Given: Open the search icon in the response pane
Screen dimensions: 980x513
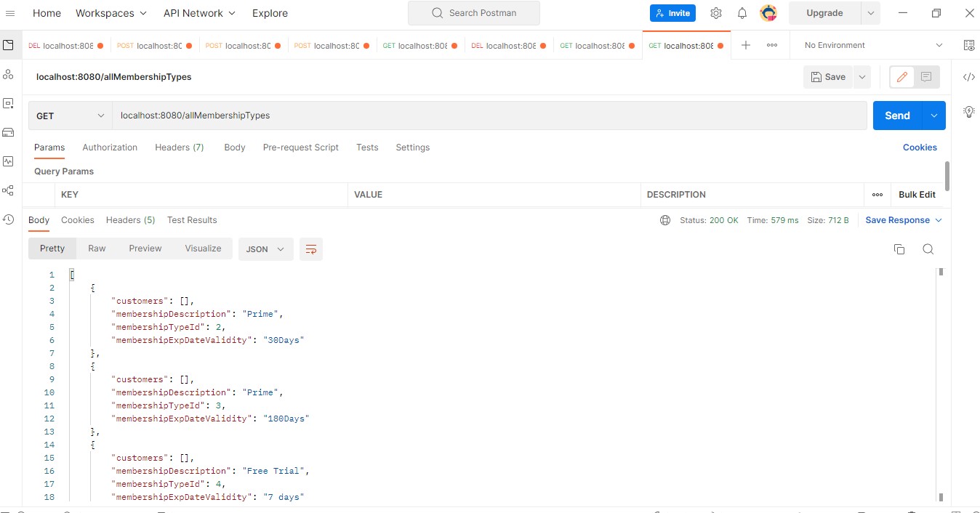Looking at the screenshot, I should pyautogui.click(x=928, y=249).
